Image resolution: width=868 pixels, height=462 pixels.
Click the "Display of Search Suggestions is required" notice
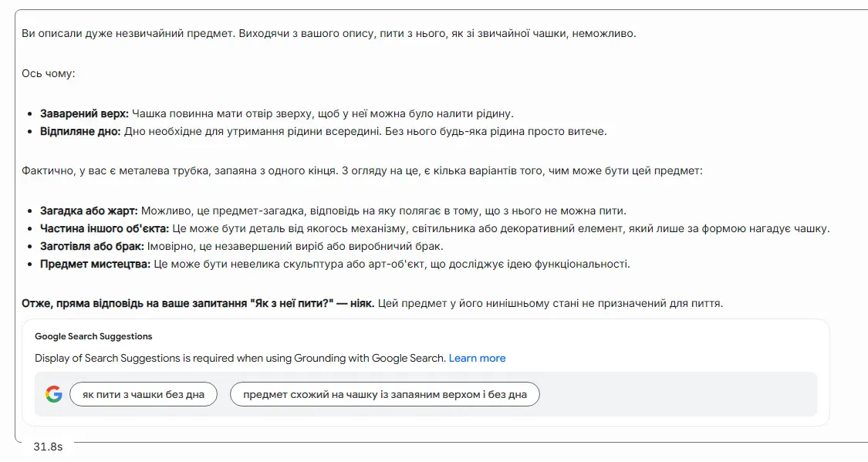240,358
